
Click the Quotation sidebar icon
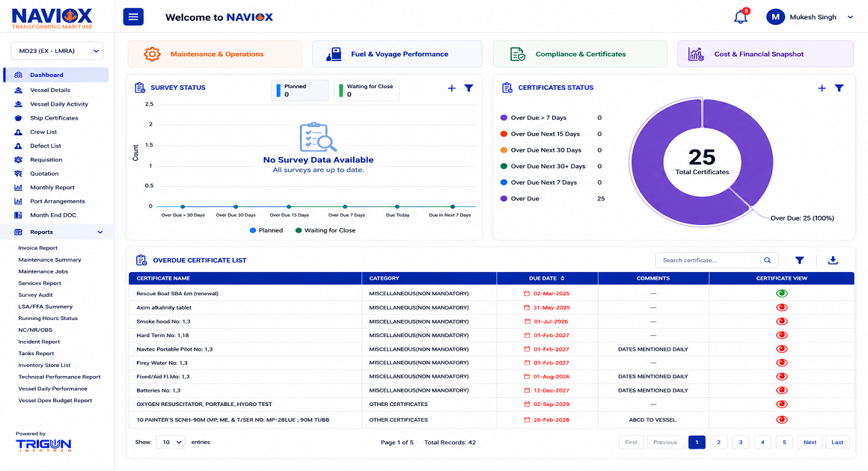click(18, 173)
